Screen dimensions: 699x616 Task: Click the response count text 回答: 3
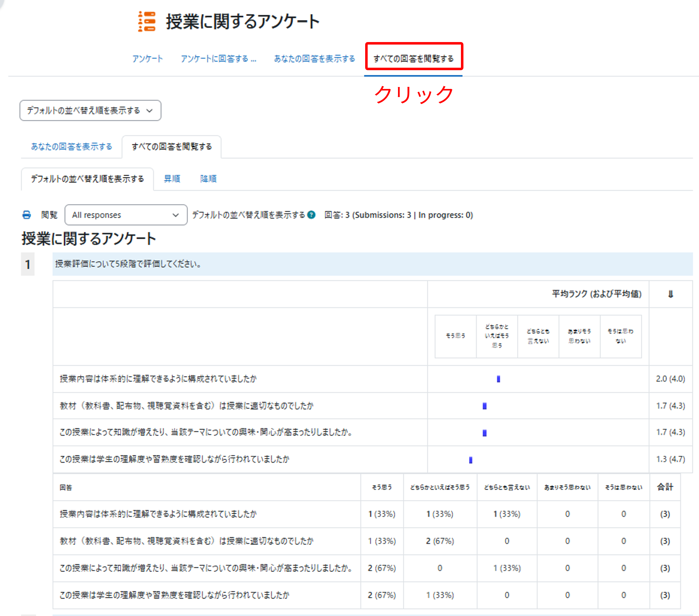tap(337, 215)
